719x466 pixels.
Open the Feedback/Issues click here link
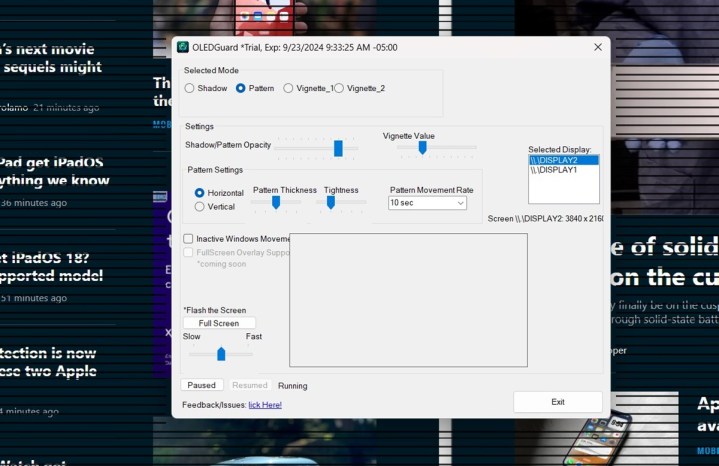tap(265, 405)
